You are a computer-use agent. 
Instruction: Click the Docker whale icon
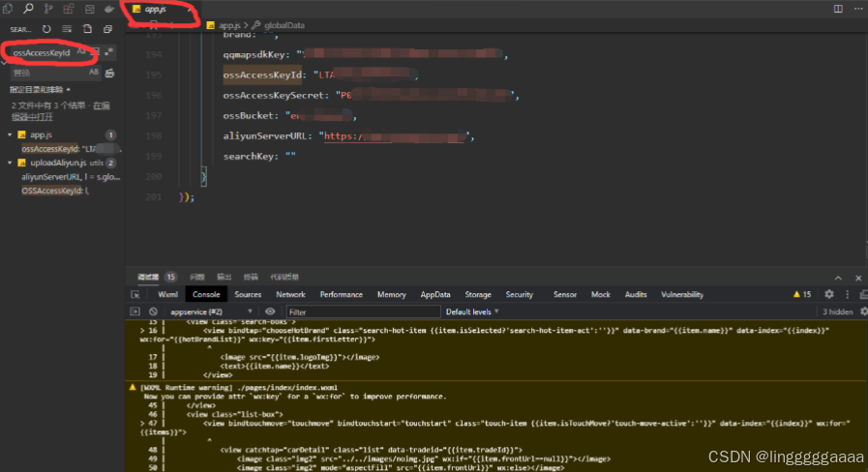[109, 9]
